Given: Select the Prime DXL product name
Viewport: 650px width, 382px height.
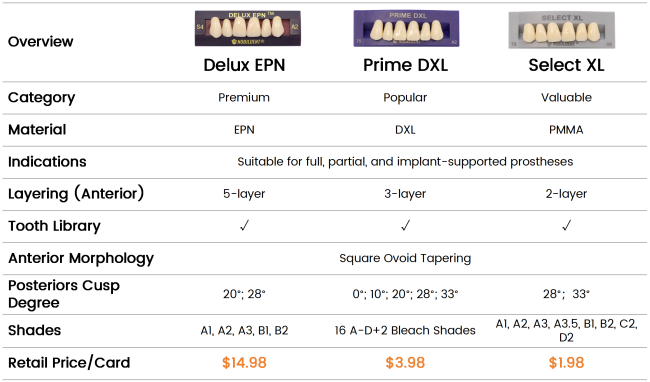Looking at the screenshot, I should pyautogui.click(x=405, y=65).
